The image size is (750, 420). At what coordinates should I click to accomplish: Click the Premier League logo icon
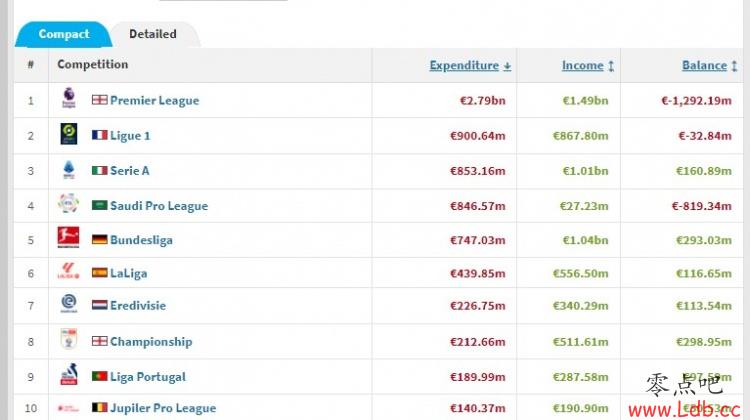tap(69, 98)
